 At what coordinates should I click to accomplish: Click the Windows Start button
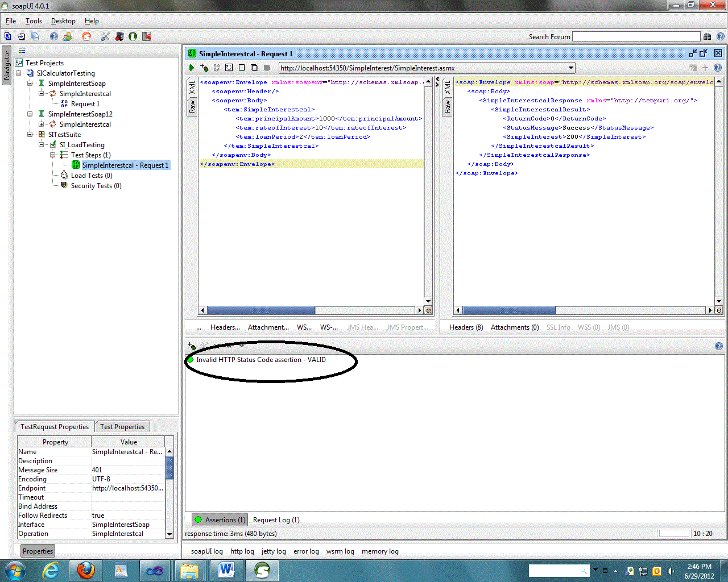coord(15,570)
